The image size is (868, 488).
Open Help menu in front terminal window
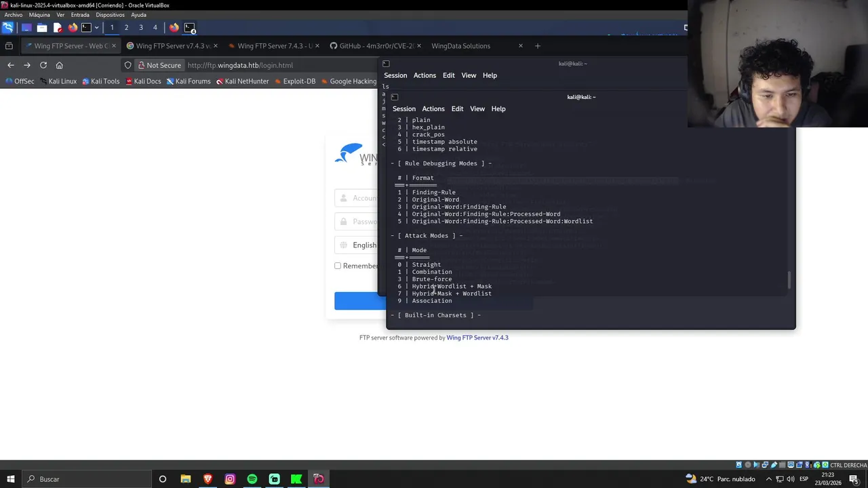pyautogui.click(x=498, y=108)
